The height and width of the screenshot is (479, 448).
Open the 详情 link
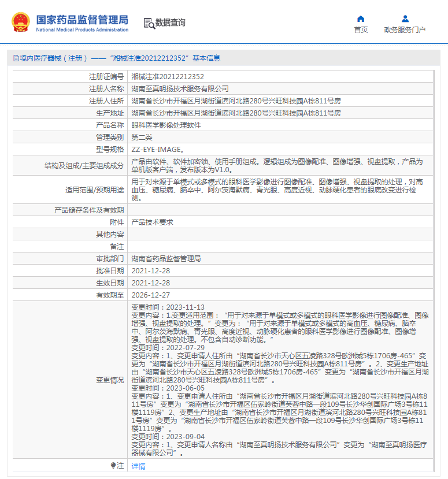click(138, 466)
